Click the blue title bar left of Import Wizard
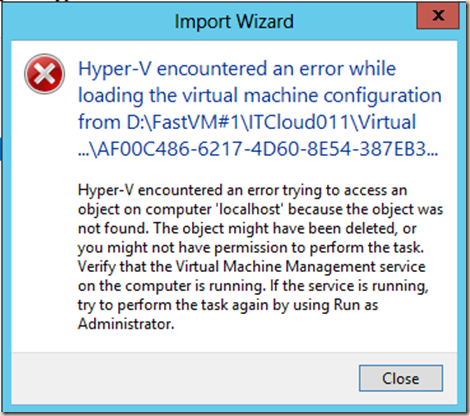 (88, 22)
